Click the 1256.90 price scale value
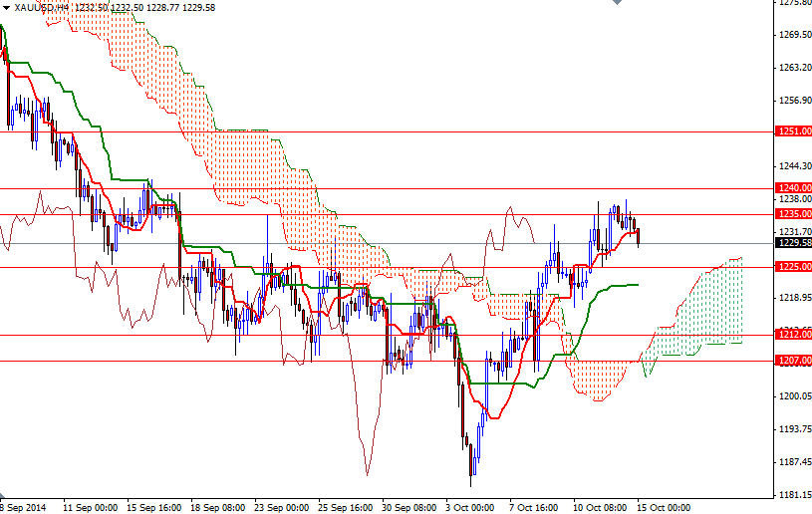812x514 pixels. pyautogui.click(x=793, y=101)
